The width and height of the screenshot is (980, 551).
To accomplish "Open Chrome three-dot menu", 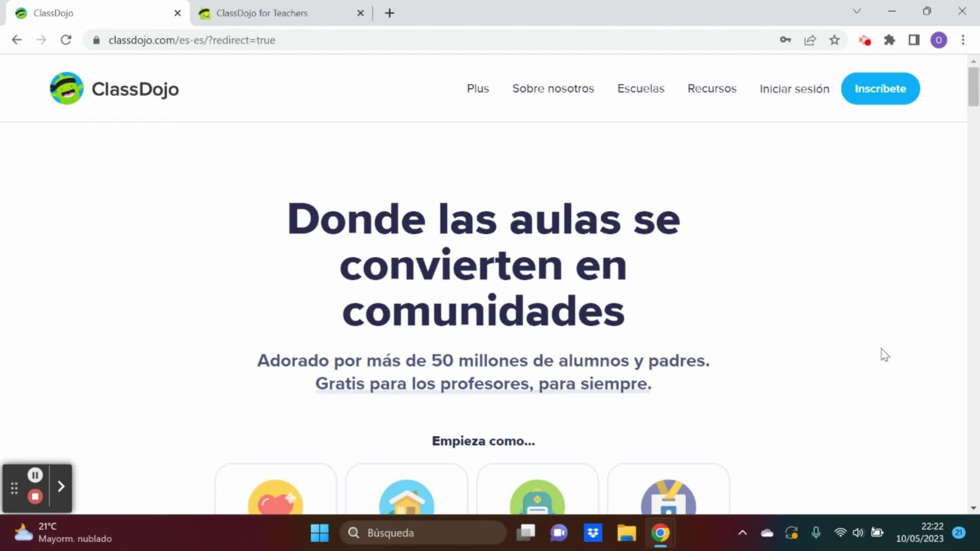I will click(963, 40).
